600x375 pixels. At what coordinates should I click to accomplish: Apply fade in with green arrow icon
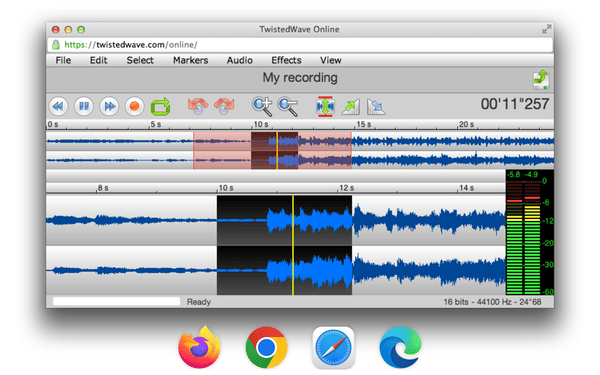point(351,107)
